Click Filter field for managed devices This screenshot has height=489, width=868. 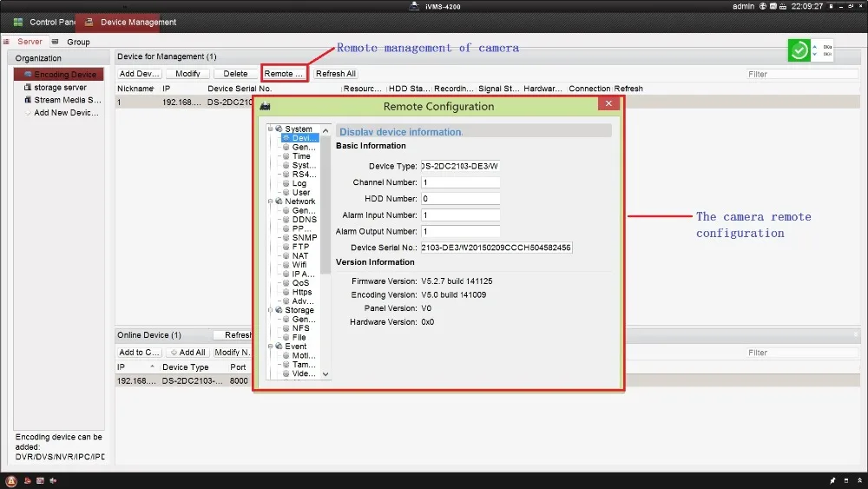801,74
